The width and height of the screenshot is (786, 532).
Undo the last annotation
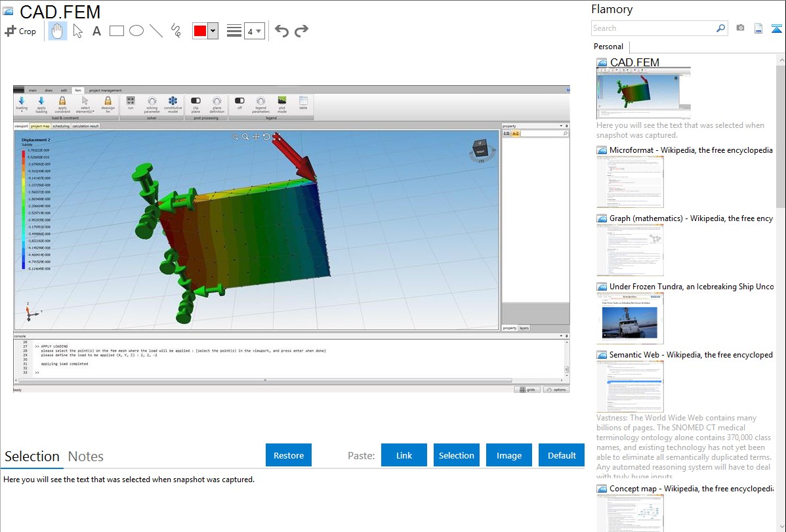pos(281,31)
